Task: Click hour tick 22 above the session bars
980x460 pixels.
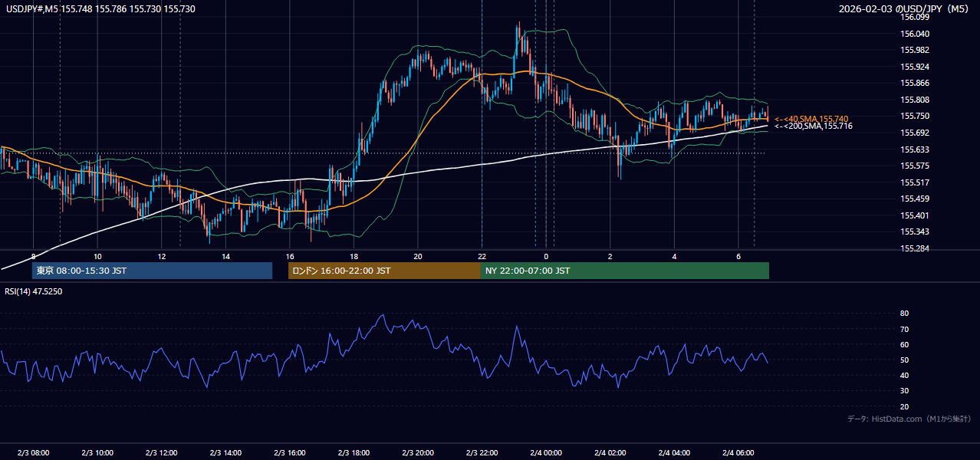Action: click(482, 256)
